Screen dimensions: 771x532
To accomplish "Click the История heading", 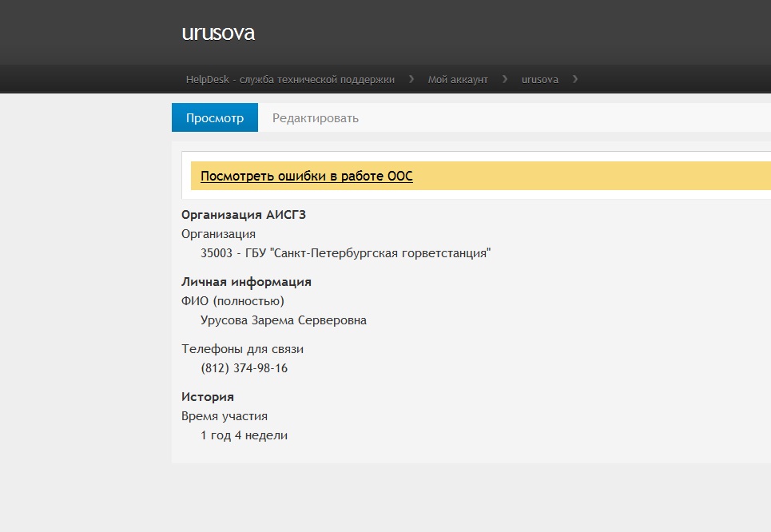I will pos(208,397).
